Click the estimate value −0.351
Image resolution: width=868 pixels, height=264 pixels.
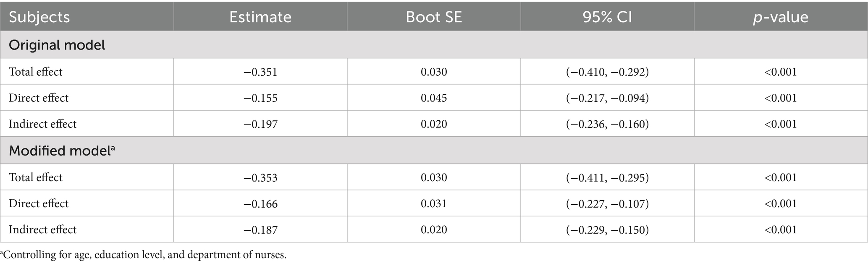click(x=260, y=72)
